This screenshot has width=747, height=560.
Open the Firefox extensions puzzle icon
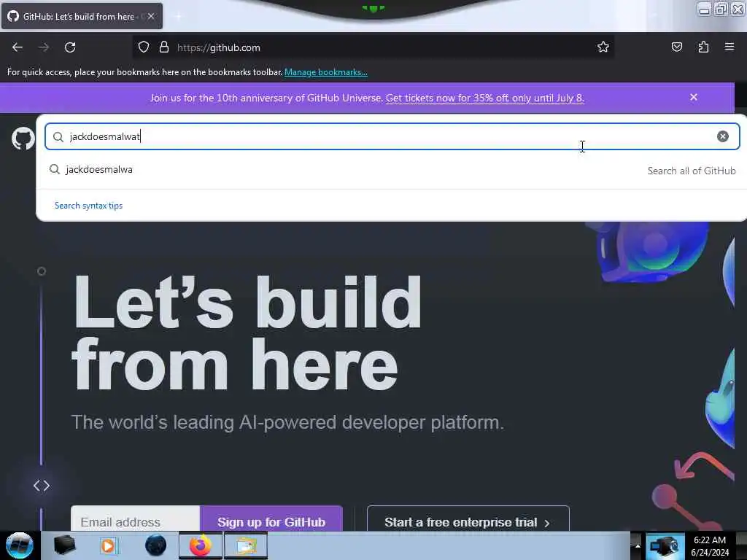(x=703, y=47)
